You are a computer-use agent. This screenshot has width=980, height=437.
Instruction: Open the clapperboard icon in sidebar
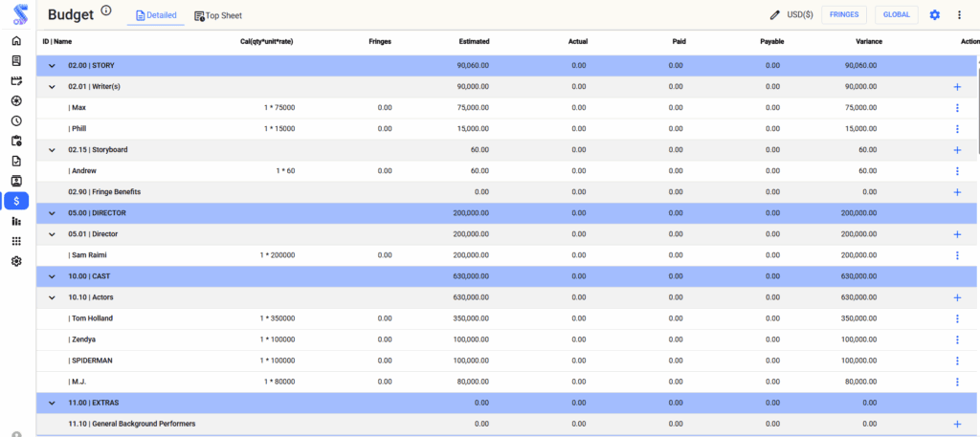coord(16,80)
